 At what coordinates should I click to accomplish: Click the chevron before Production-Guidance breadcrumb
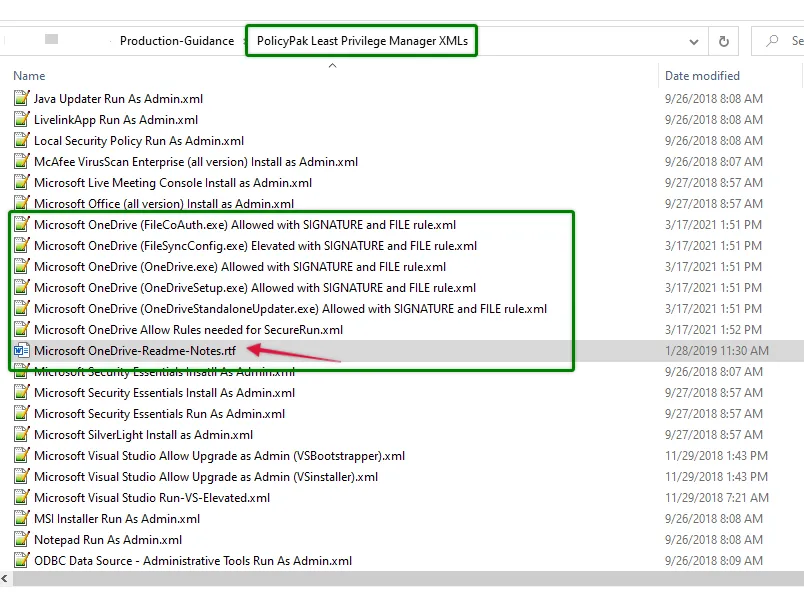(109, 41)
